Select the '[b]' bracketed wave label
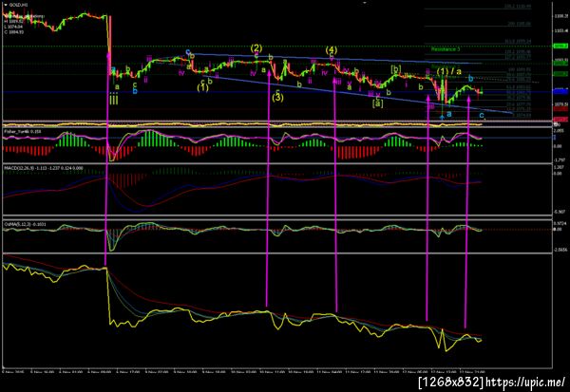This screenshot has width=570, height=392. tap(395, 68)
